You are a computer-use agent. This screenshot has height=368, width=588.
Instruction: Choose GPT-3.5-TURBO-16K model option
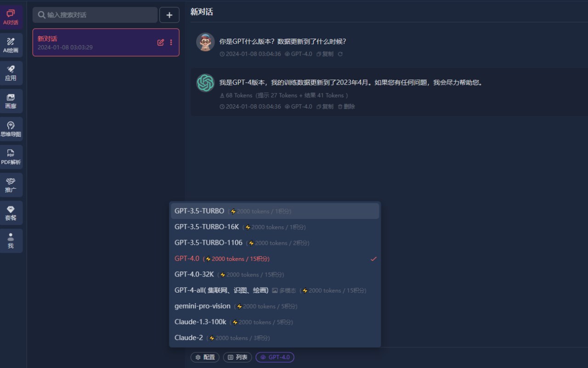[275, 227]
